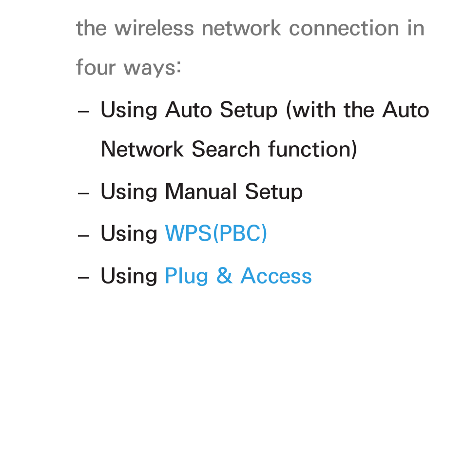The width and height of the screenshot is (465, 476).
Task: Click the word 'Using' before Plug & Access
Action: [x=129, y=276]
